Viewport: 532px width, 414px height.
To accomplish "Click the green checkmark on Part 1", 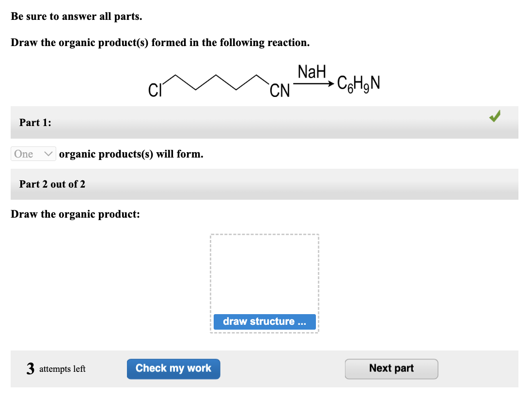I will coord(495,116).
